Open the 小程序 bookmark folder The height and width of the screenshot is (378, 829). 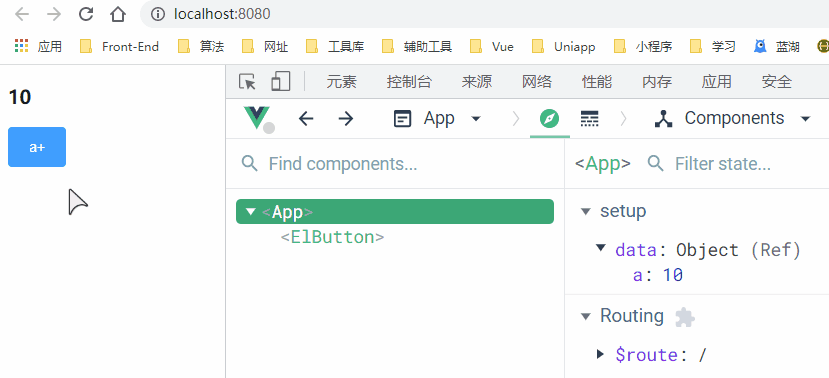pyautogui.click(x=643, y=47)
